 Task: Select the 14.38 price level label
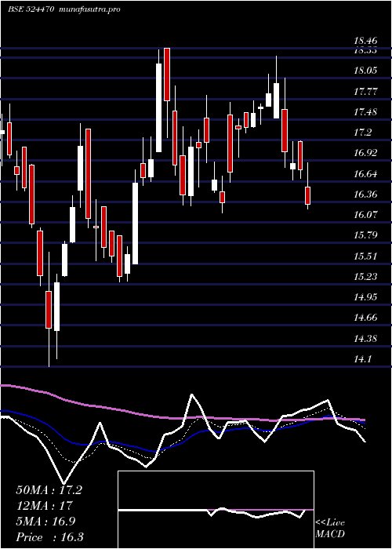point(366,339)
